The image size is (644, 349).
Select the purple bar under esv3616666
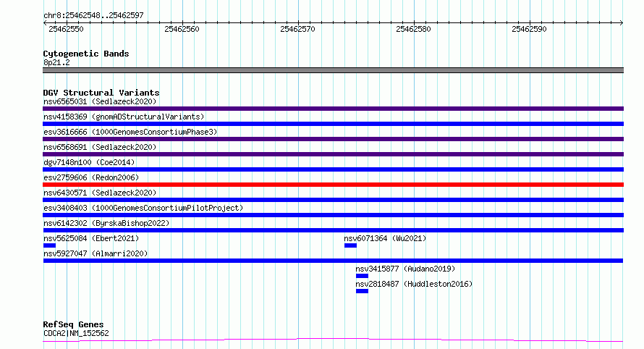333,139
